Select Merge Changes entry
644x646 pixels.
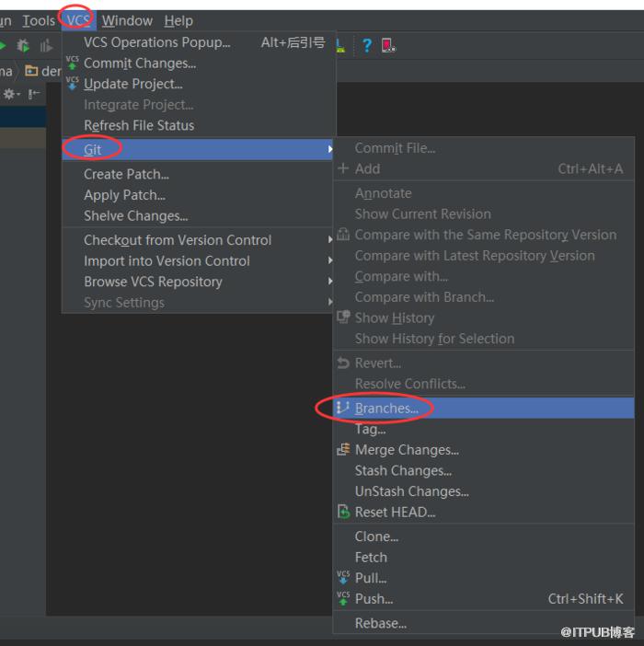(483, 450)
